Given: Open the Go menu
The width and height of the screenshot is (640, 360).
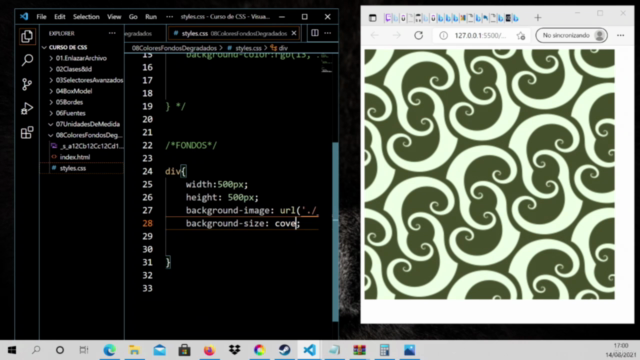Looking at the screenshot, I should pyautogui.click(x=133, y=17).
